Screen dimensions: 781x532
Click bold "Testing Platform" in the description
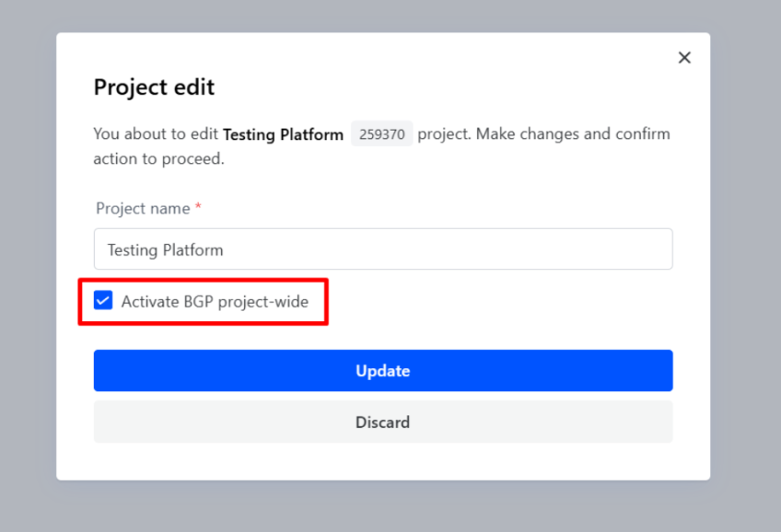(x=283, y=134)
